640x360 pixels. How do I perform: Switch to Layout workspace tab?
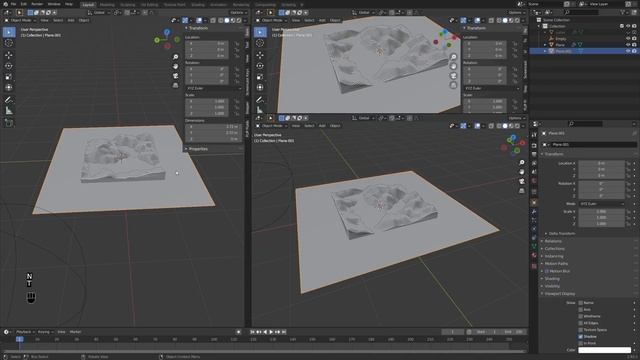pyautogui.click(x=88, y=4)
